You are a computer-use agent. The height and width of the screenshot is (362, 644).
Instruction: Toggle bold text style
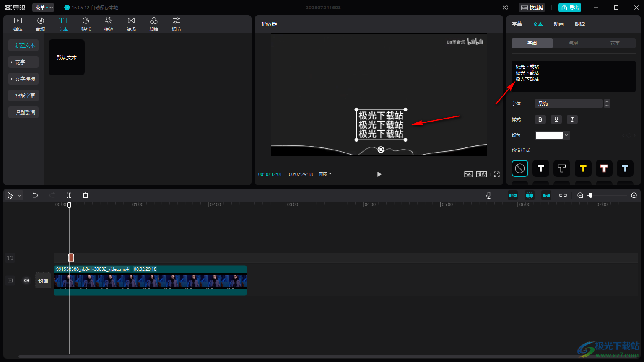click(540, 119)
